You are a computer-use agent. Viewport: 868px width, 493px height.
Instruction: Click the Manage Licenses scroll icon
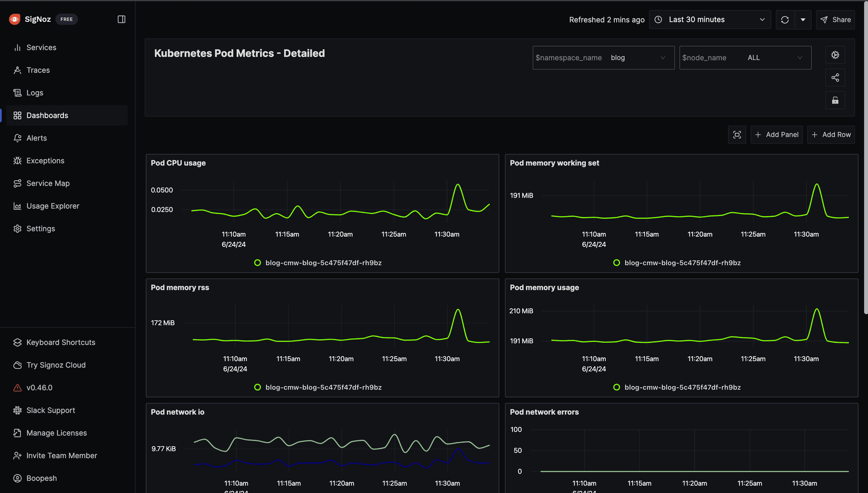(x=17, y=433)
